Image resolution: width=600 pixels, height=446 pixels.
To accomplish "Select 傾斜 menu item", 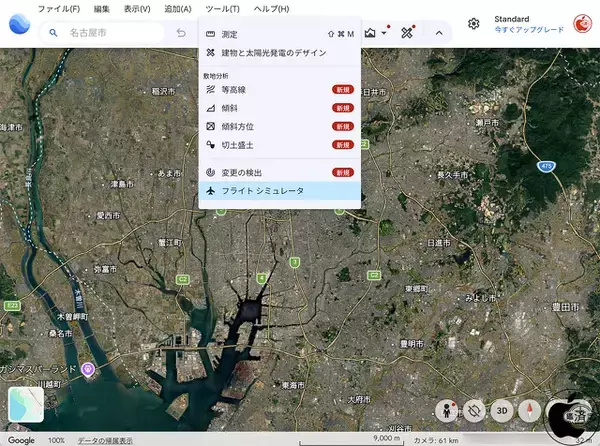I will tap(280, 108).
